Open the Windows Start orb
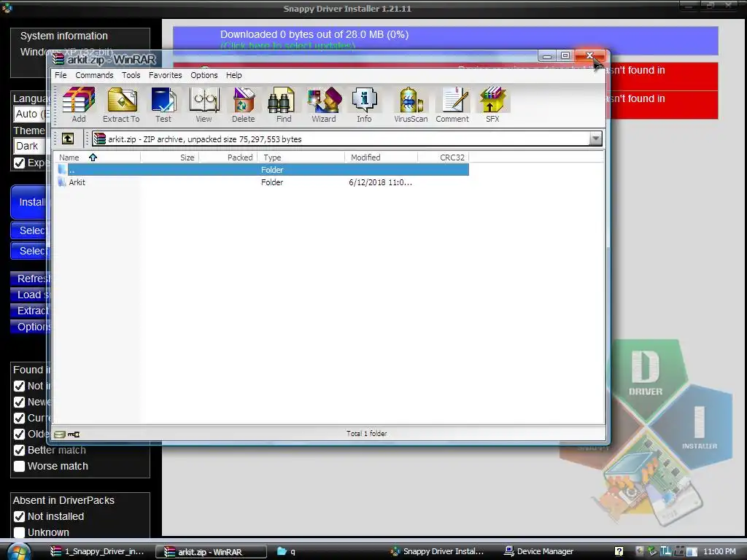Image resolution: width=747 pixels, height=560 pixels. (x=19, y=551)
